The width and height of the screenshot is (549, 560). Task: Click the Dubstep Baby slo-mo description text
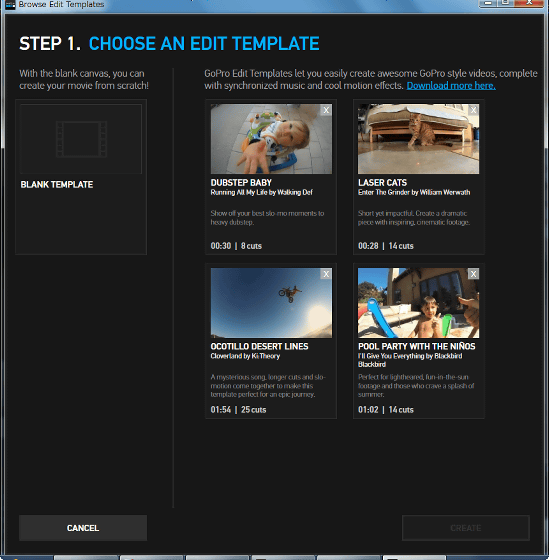pyautogui.click(x=267, y=218)
